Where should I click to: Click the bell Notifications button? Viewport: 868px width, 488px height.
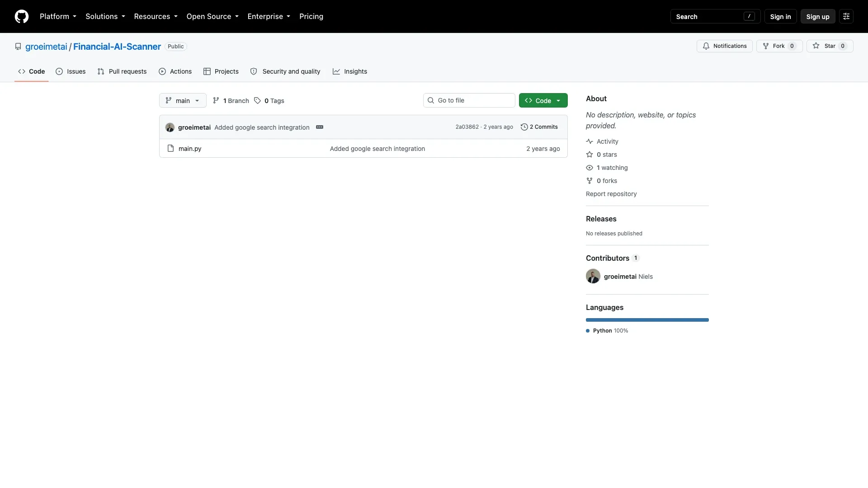click(x=725, y=46)
